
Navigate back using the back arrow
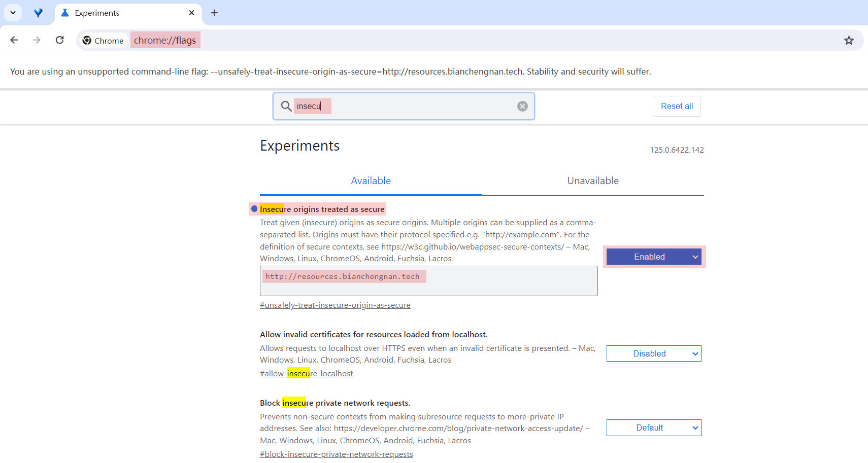tap(14, 40)
